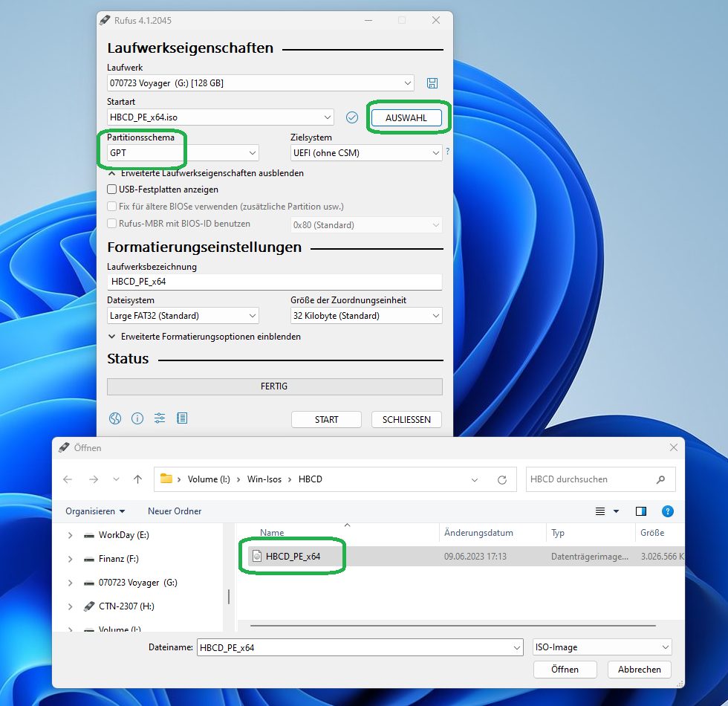
Task: Expand 070723 Voyager (G:) tree node
Action: [70, 583]
